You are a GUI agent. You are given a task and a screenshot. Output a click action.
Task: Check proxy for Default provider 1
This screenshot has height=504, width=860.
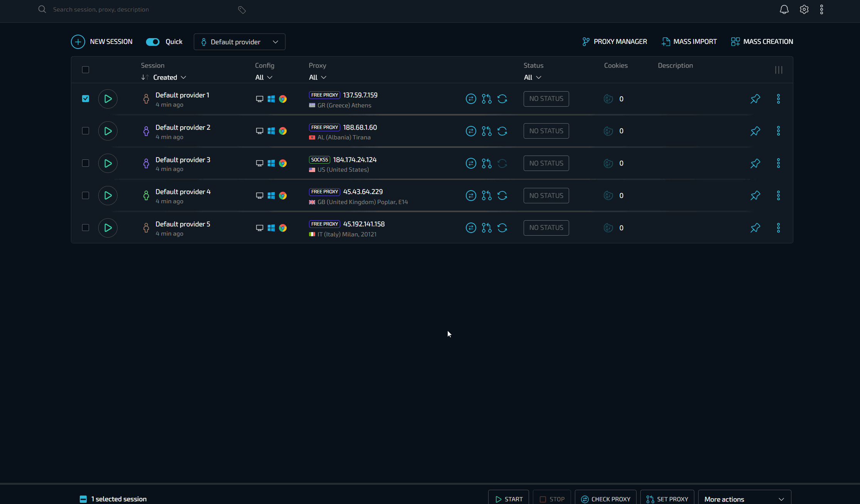(471, 99)
